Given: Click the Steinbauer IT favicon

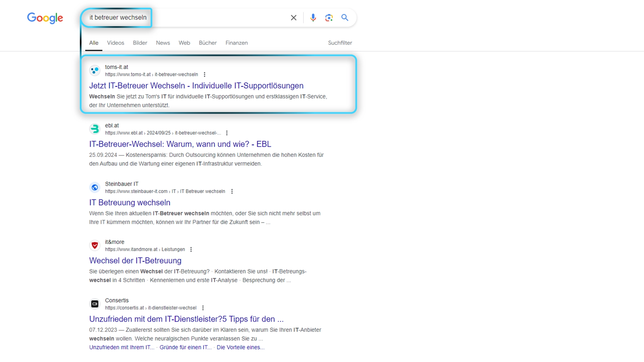Looking at the screenshot, I should click(95, 187).
